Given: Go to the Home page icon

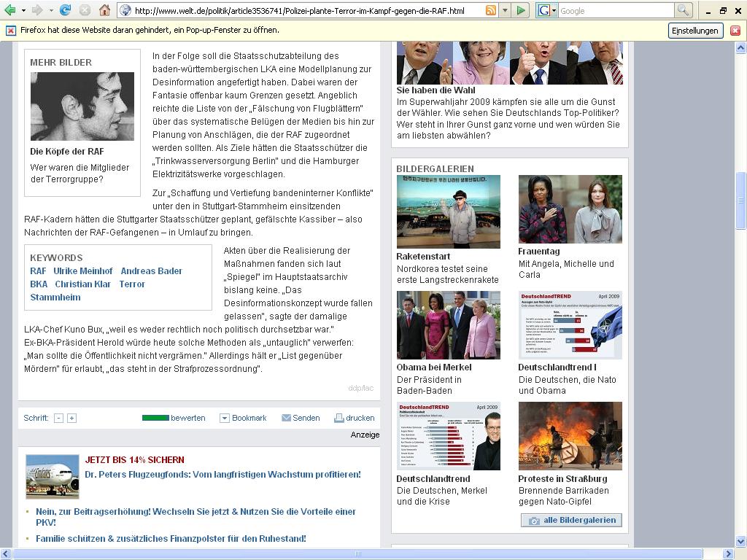Looking at the screenshot, I should [105, 10].
